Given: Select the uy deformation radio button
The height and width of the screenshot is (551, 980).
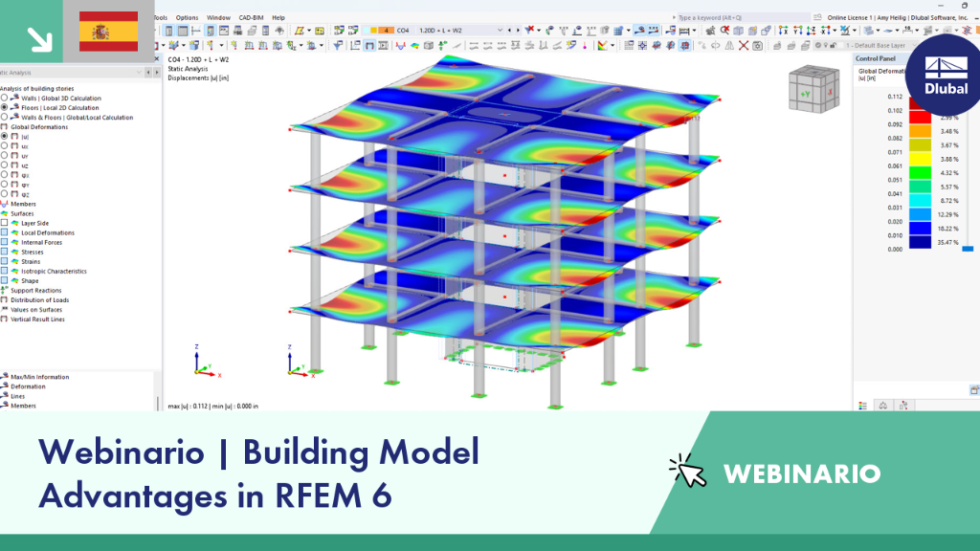Looking at the screenshot, I should tap(5, 156).
